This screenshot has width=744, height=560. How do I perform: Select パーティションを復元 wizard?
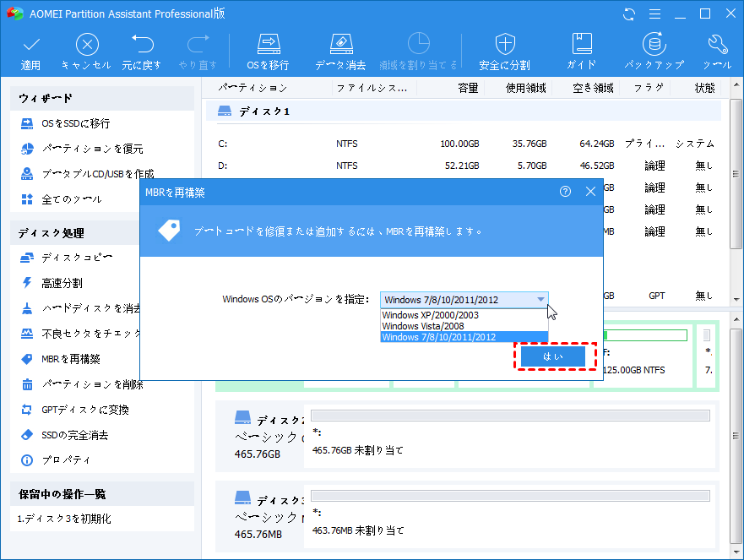point(82,149)
